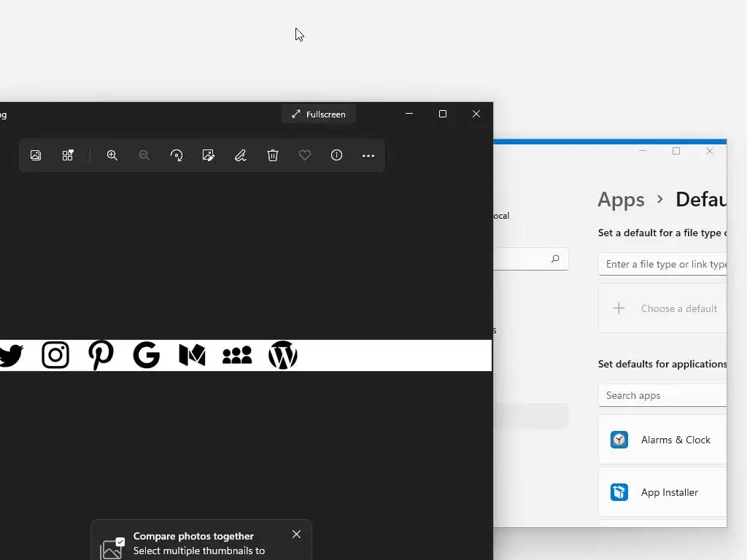Rotate the image
The image size is (747, 560).
pyautogui.click(x=177, y=155)
